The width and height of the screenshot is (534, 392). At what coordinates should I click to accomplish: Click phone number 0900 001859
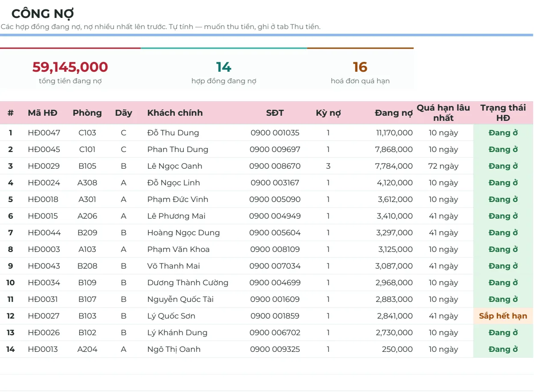pyautogui.click(x=275, y=316)
